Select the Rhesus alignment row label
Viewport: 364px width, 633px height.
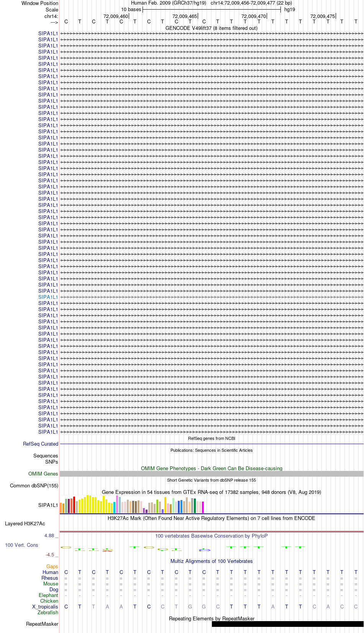click(x=50, y=578)
